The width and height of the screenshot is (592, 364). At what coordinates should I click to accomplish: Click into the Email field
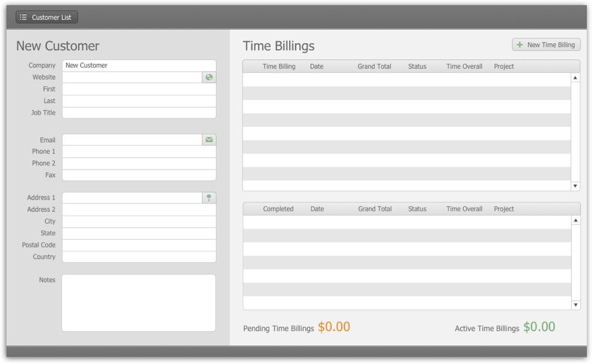pos(132,140)
